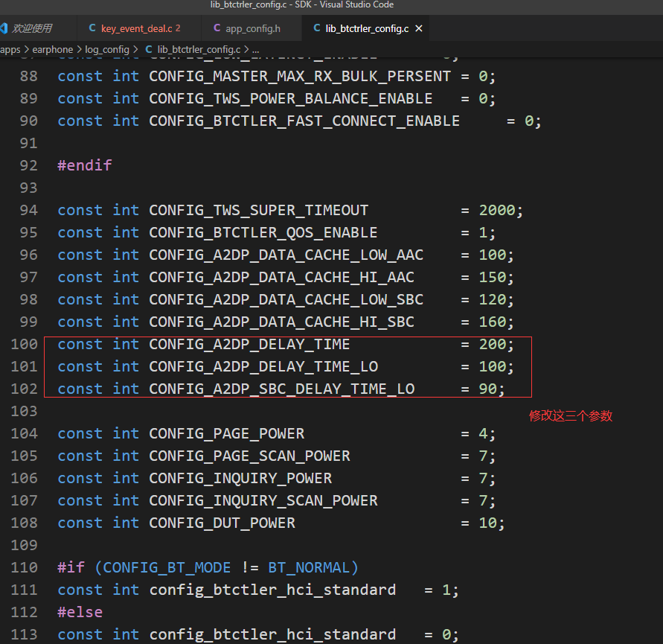The width and height of the screenshot is (663, 644).
Task: Click the C file icon on the lib_btctrler_config.c tab
Action: click(x=317, y=28)
